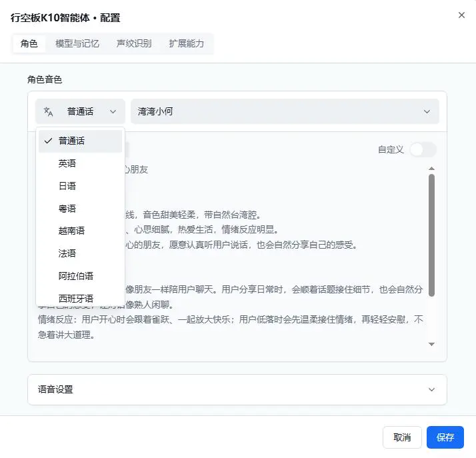The width and height of the screenshot is (476, 458).
Task: Click the translate language icon
Action: (x=48, y=112)
